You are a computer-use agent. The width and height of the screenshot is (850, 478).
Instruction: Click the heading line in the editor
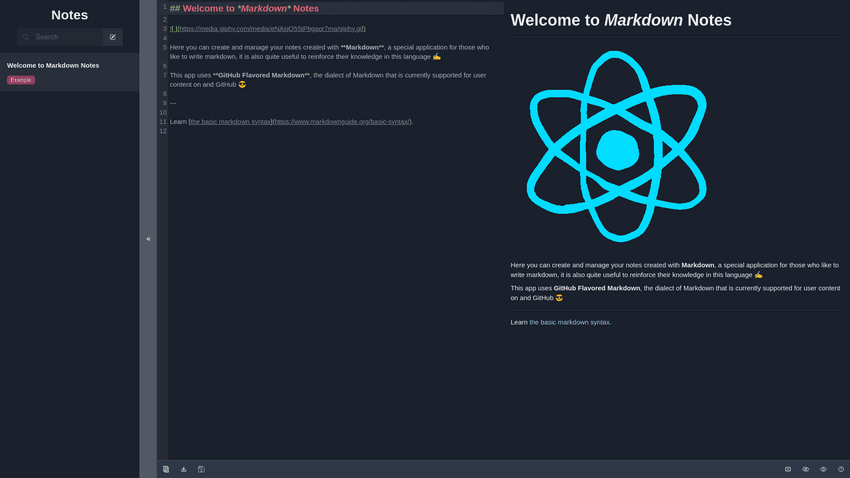244,8
